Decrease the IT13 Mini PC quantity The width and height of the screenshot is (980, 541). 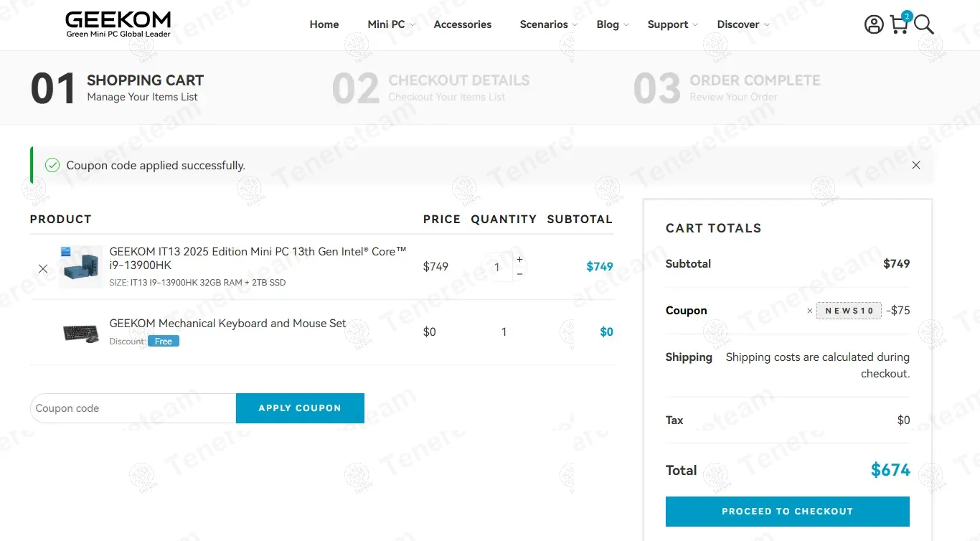coord(519,273)
